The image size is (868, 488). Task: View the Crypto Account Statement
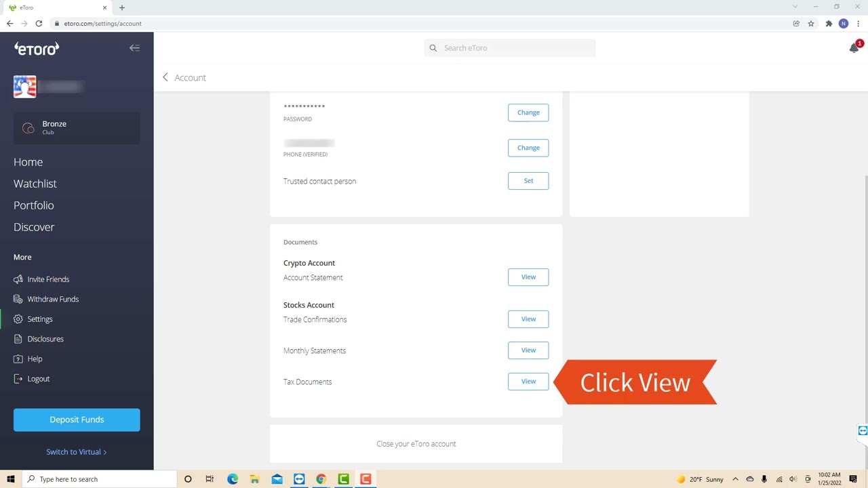(x=528, y=277)
